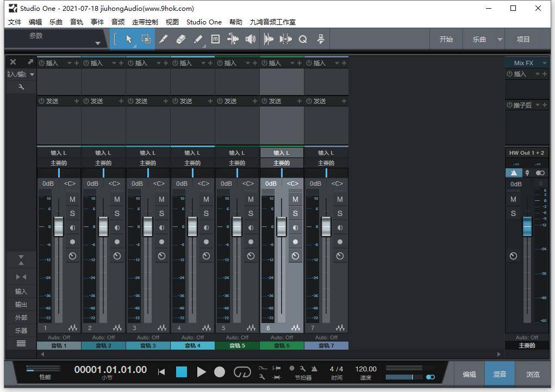Select the Paint tool

click(x=198, y=39)
